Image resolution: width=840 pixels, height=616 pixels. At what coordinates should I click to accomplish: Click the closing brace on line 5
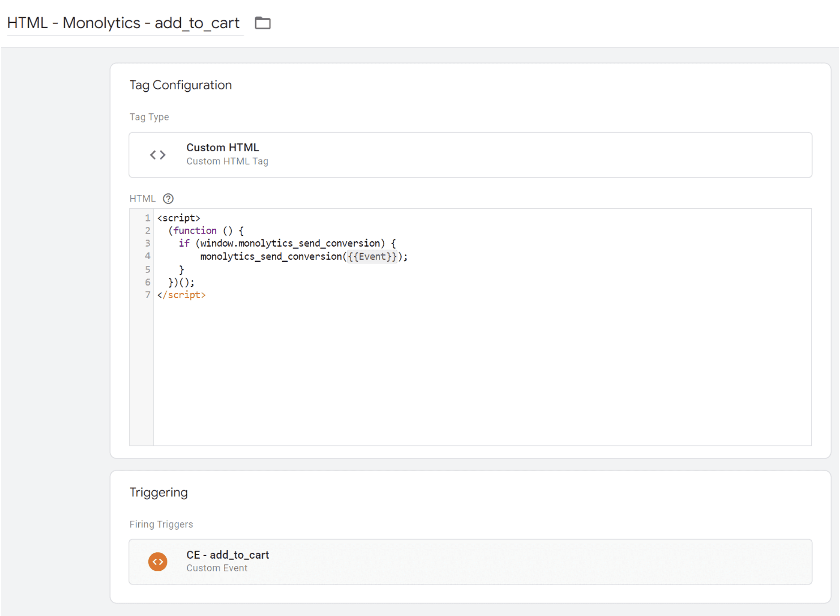point(181,269)
